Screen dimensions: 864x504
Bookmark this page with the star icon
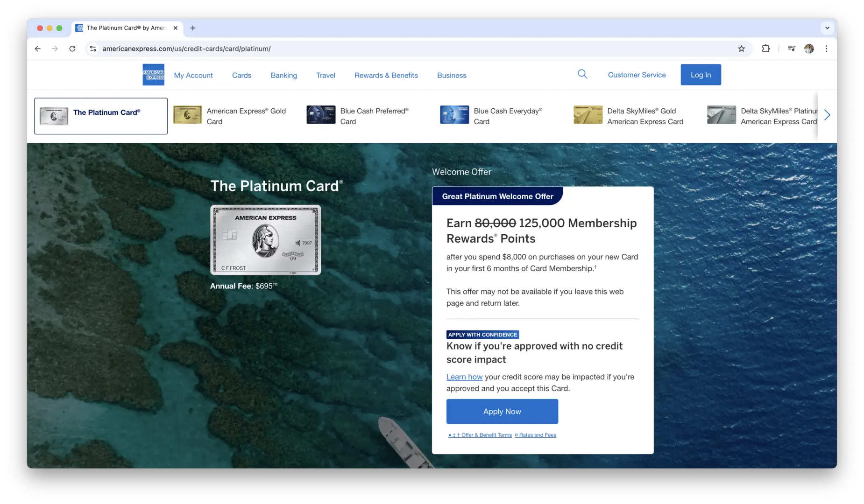(741, 49)
